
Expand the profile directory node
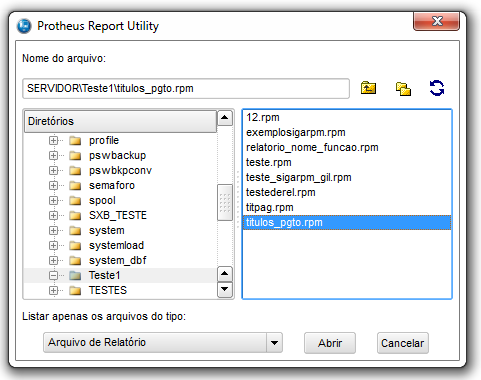pyautogui.click(x=53, y=141)
